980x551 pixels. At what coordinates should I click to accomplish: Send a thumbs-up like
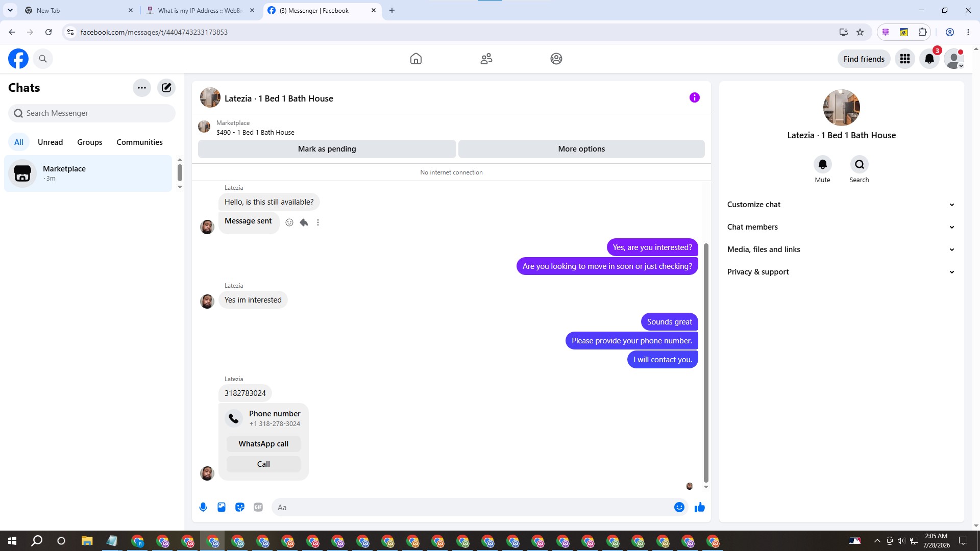tap(700, 507)
